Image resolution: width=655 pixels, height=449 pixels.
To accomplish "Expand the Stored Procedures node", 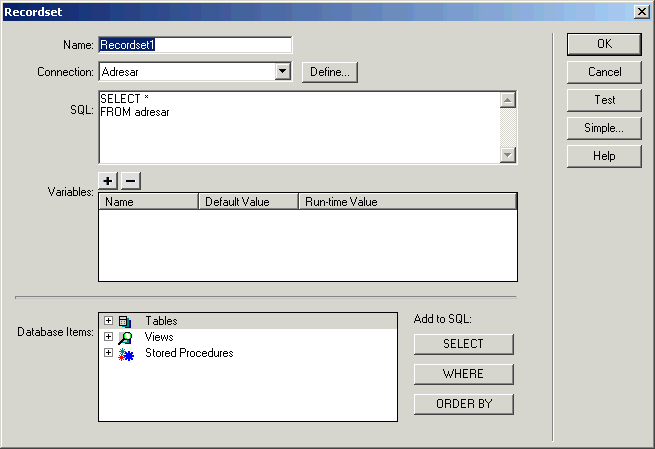I will point(108,353).
